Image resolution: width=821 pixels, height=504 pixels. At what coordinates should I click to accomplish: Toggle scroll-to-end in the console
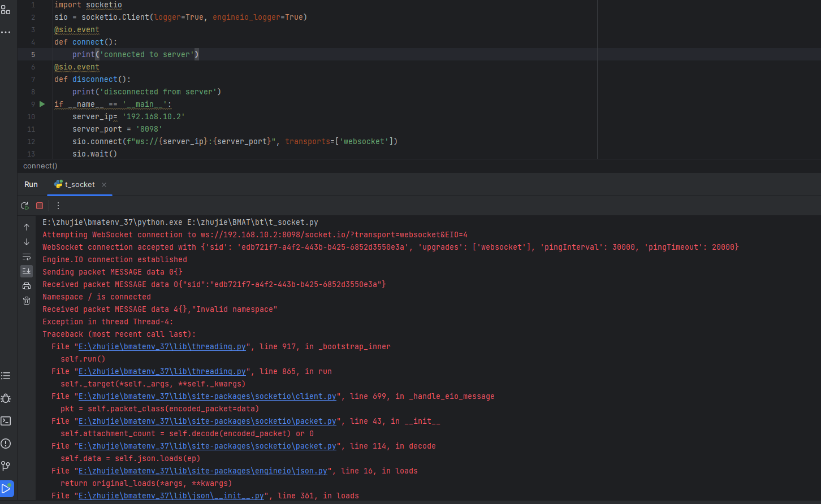point(26,271)
